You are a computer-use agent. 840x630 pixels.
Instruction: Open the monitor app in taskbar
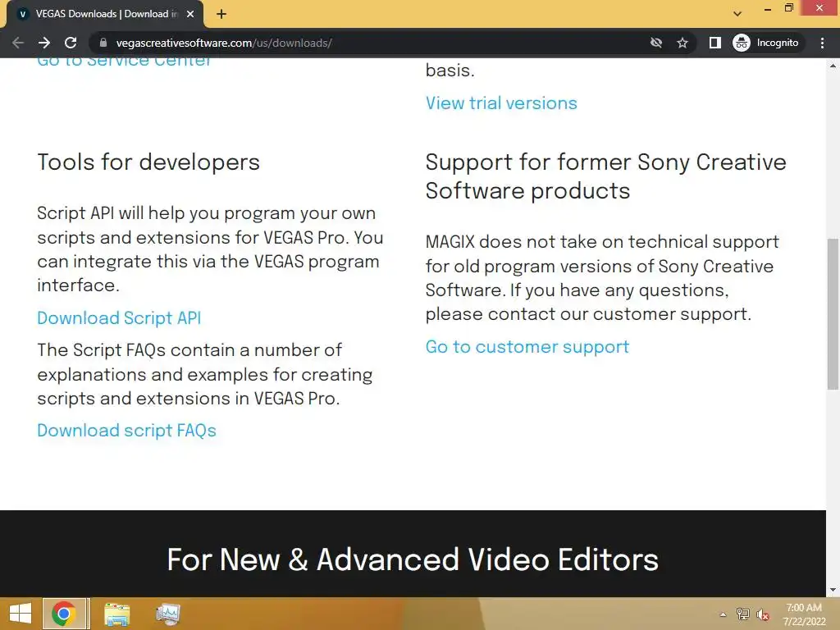pos(167,614)
